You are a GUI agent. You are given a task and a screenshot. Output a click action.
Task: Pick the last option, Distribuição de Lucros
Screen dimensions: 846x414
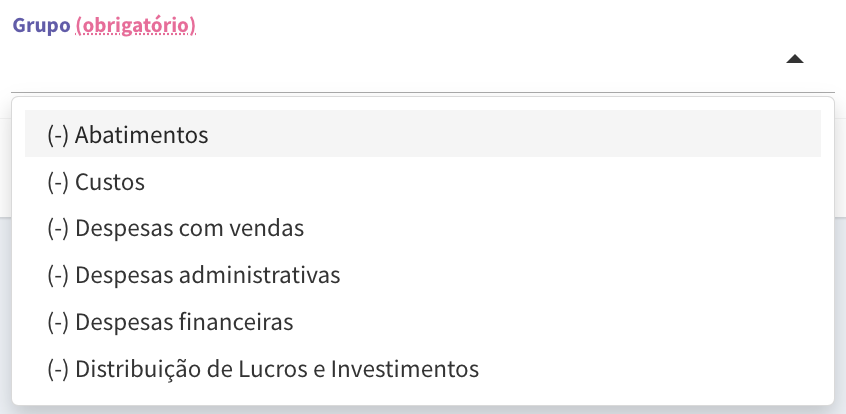423,369
